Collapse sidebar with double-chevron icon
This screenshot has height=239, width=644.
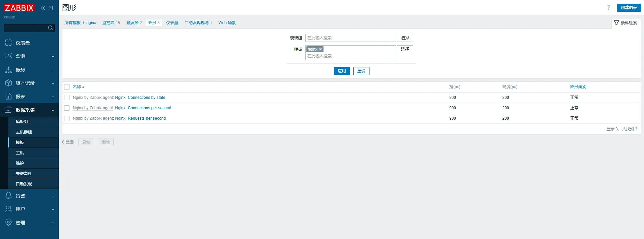(x=43, y=8)
